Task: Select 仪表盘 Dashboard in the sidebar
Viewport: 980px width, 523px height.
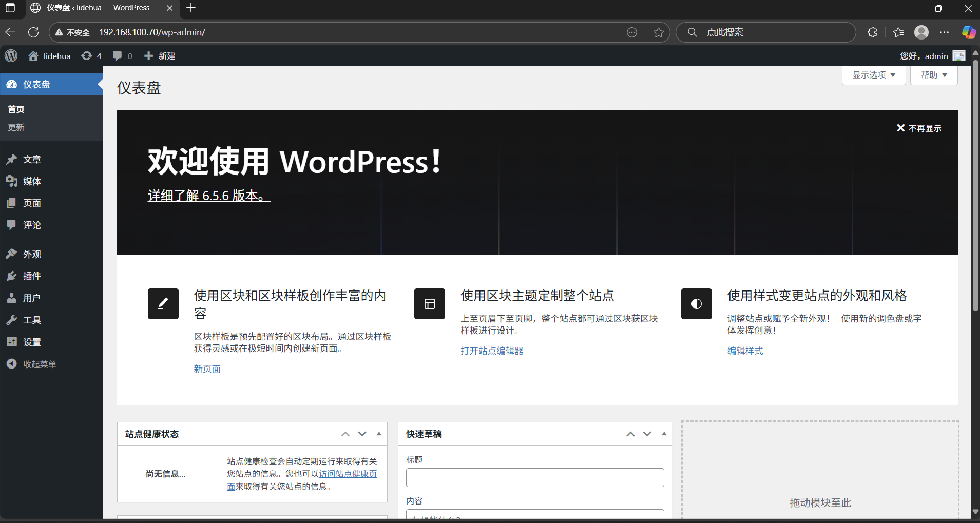Action: [x=51, y=84]
